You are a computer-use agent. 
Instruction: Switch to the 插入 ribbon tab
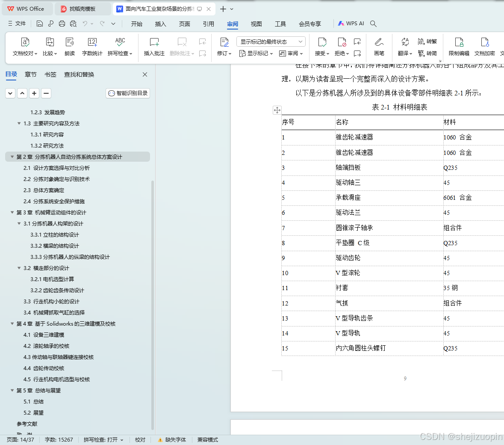pyautogui.click(x=160, y=24)
